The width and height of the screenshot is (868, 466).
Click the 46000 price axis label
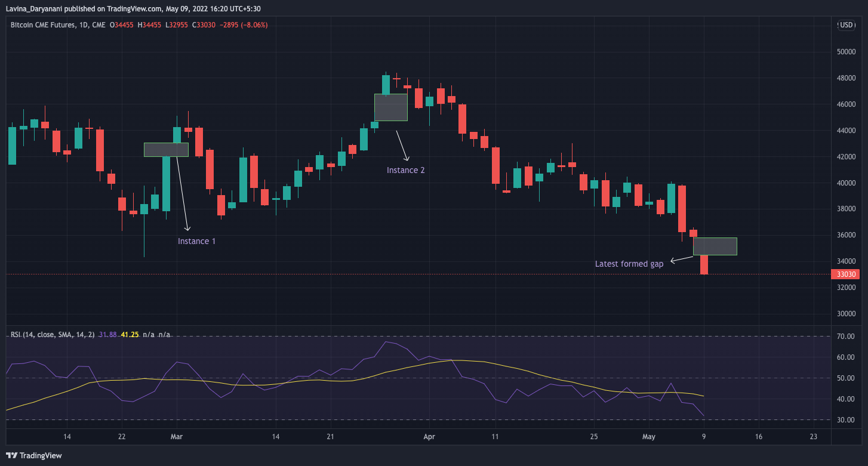tap(845, 104)
